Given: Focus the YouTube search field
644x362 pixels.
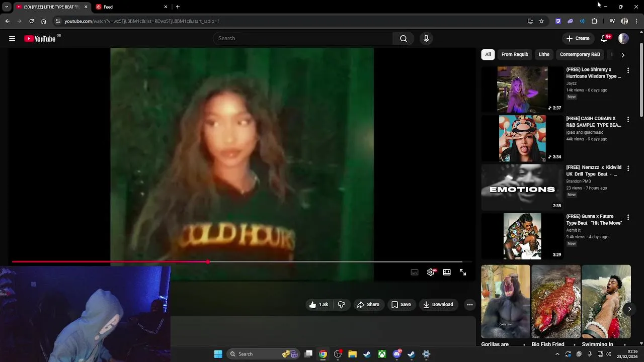Looking at the screenshot, I should [x=303, y=39].
